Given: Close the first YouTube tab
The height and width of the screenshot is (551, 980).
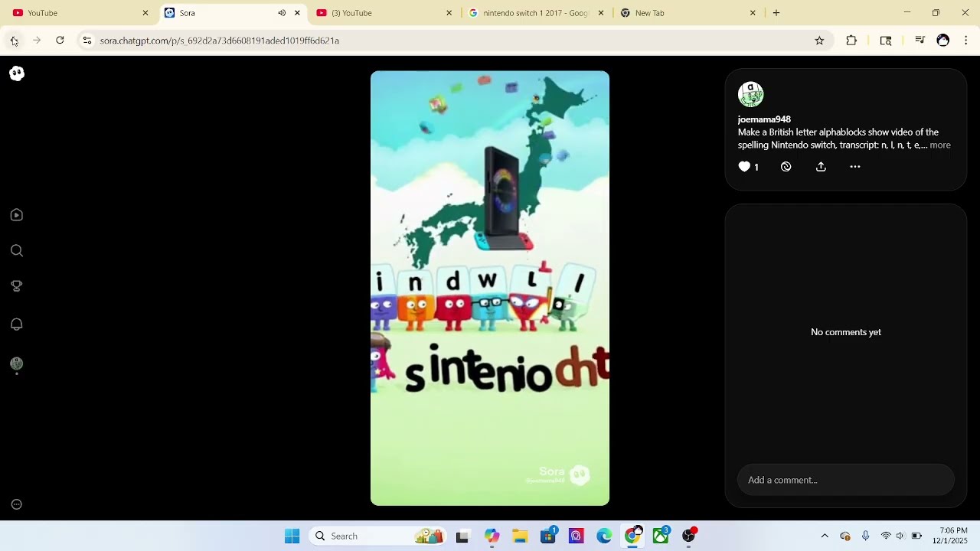Looking at the screenshot, I should point(145,13).
